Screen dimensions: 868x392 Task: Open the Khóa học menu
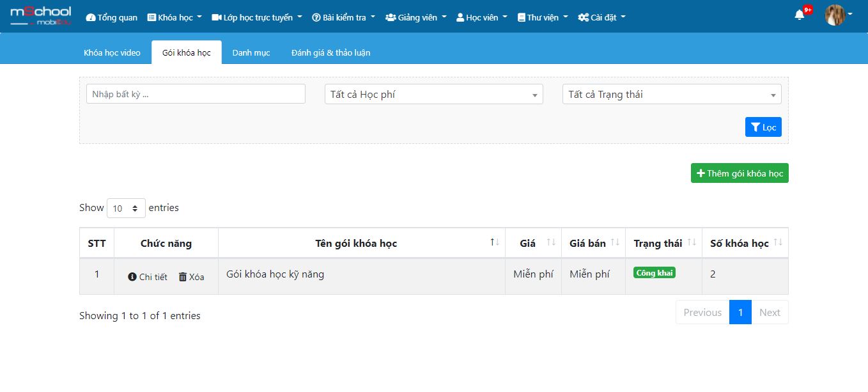174,17
